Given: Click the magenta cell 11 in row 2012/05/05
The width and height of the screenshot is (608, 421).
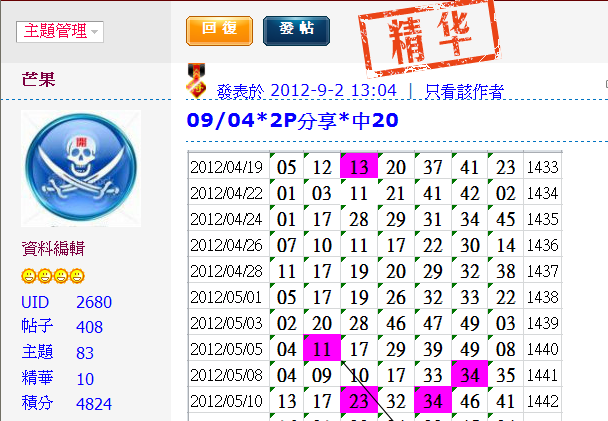Looking at the screenshot, I should point(322,349).
